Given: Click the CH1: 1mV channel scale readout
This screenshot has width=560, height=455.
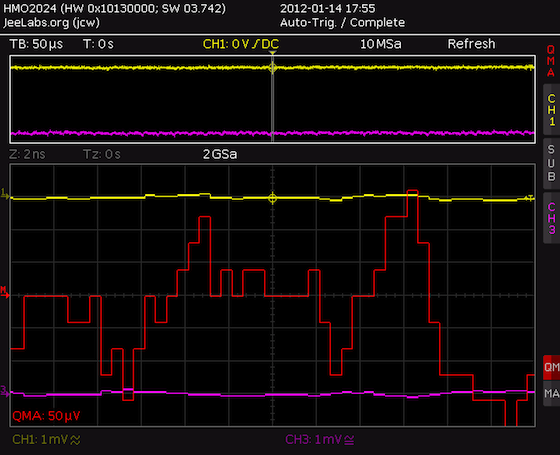Looking at the screenshot, I should pyautogui.click(x=46, y=440).
